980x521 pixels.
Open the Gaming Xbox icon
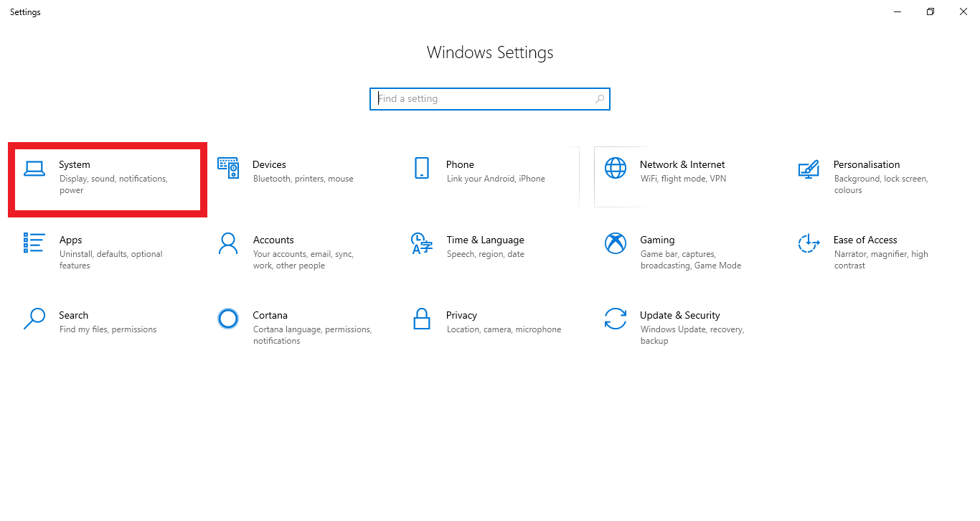[616, 243]
